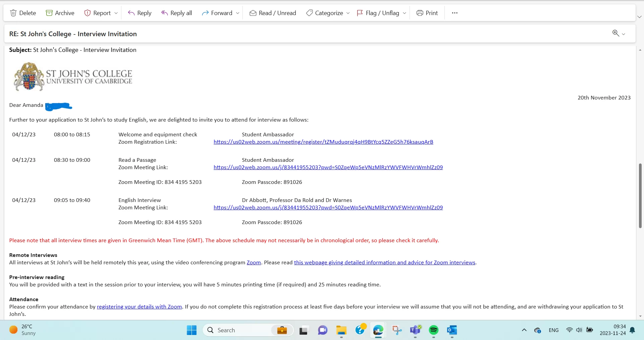Click the Delete trash icon
This screenshot has height=340, width=644.
click(x=13, y=13)
